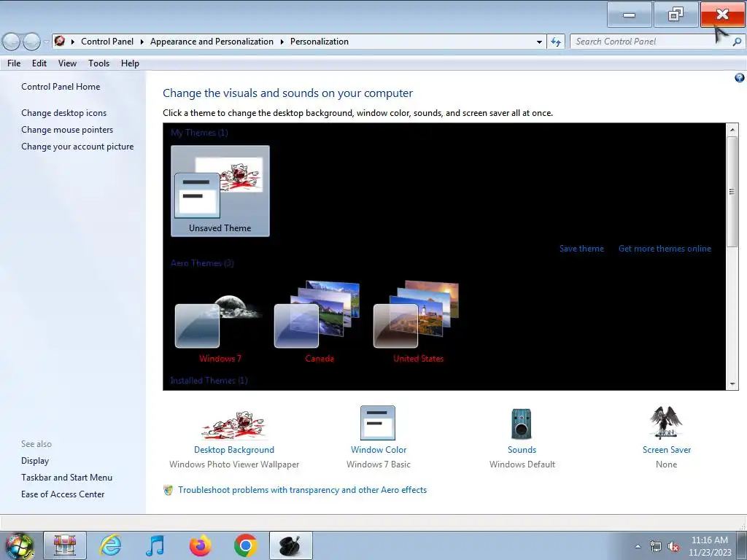
Task: Click the muted volume tray icon
Action: tap(673, 547)
